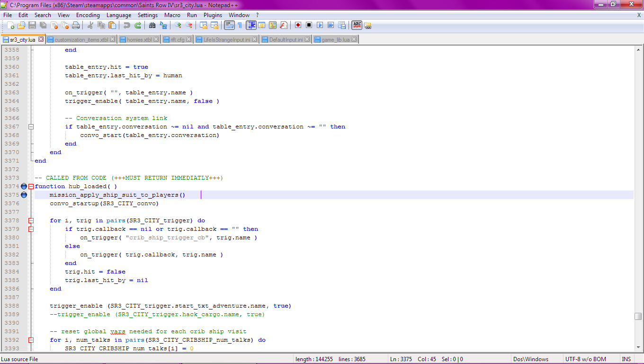Toggle synchronized horizontal scrolling icon
644x364 pixels.
point(214,25)
